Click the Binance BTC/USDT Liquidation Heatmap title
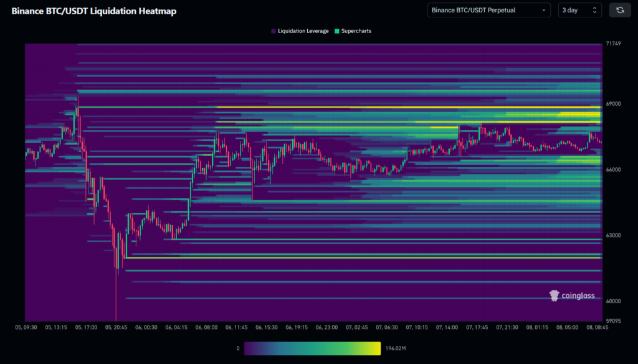Screen dimensions: 638x364 (94, 11)
